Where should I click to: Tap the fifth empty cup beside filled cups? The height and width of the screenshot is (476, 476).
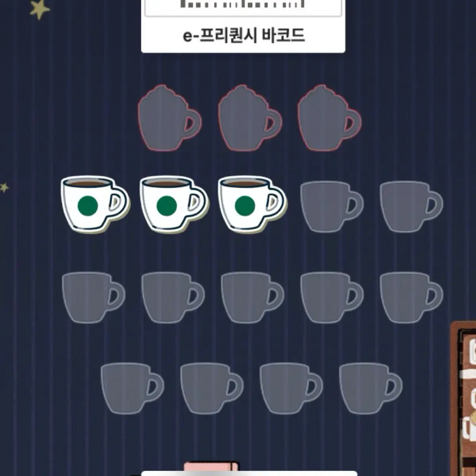411,206
